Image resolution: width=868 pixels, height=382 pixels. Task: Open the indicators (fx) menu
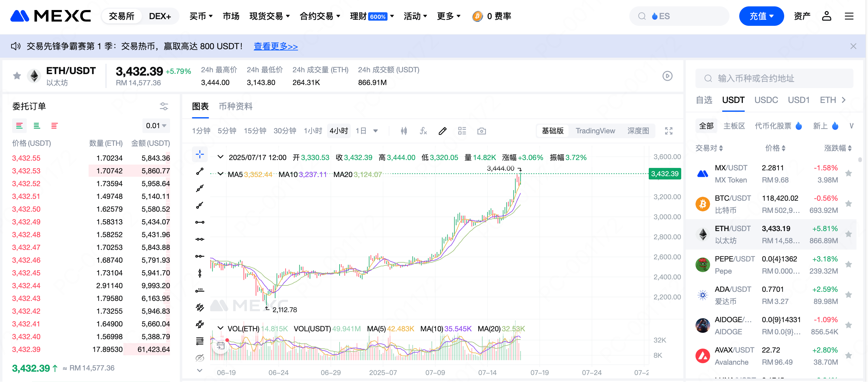click(x=423, y=131)
